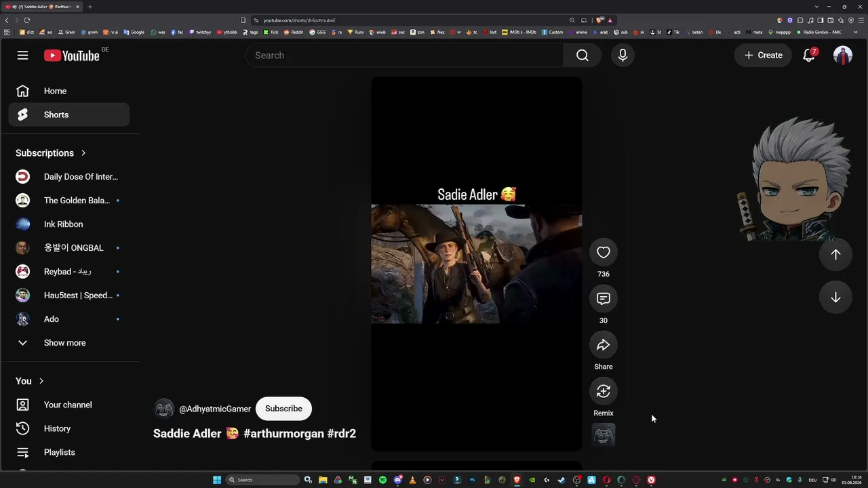Viewport: 868px width, 488px height.
Task: Expand the Subscriptions section
Action: pyautogui.click(x=51, y=153)
